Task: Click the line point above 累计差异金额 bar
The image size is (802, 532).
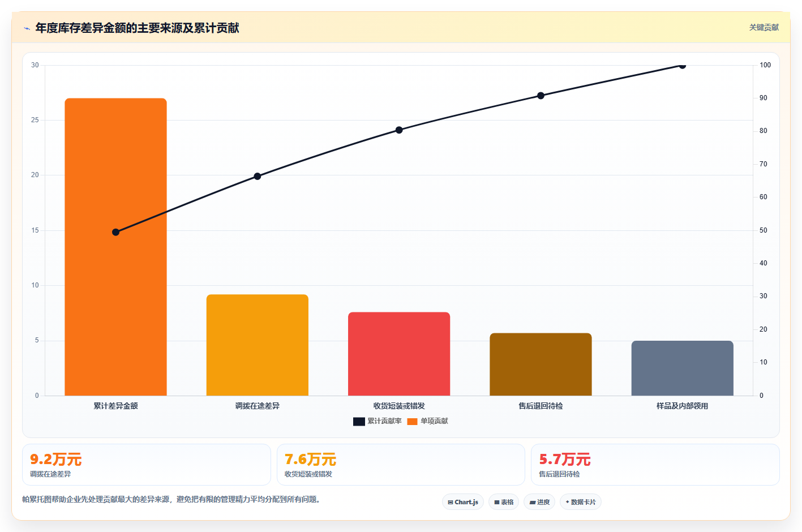Action: point(115,232)
